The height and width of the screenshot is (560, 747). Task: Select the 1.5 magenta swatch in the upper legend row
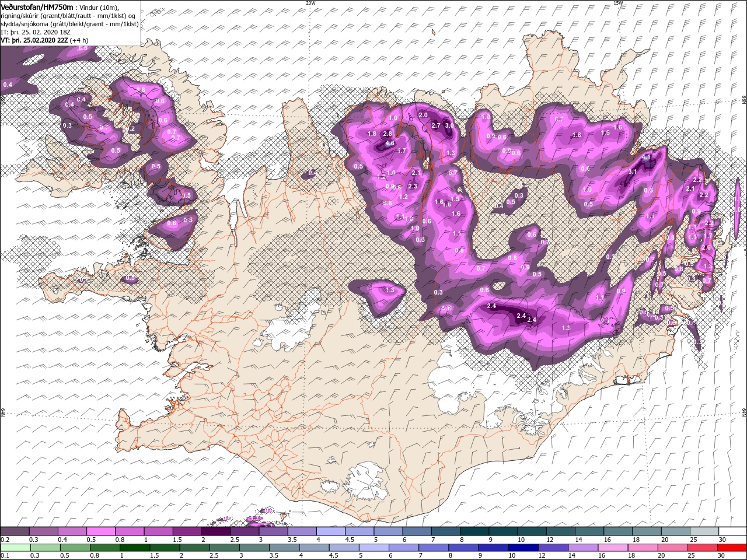(187, 531)
